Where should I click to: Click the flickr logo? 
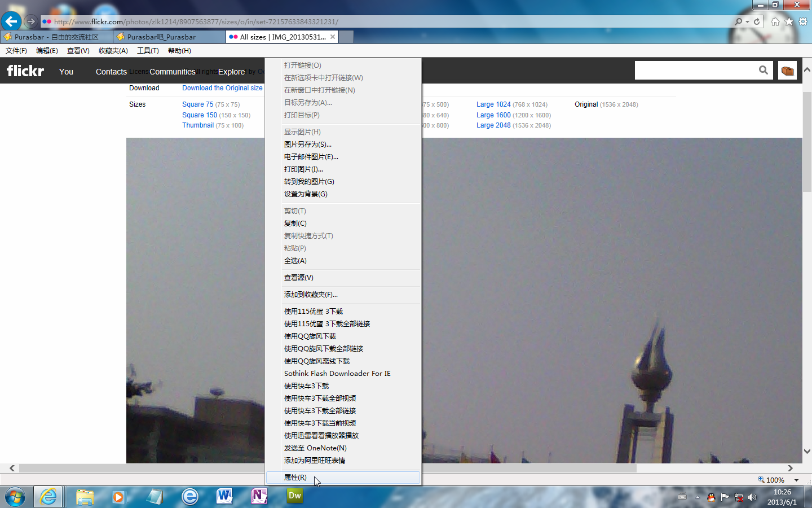pos(25,71)
